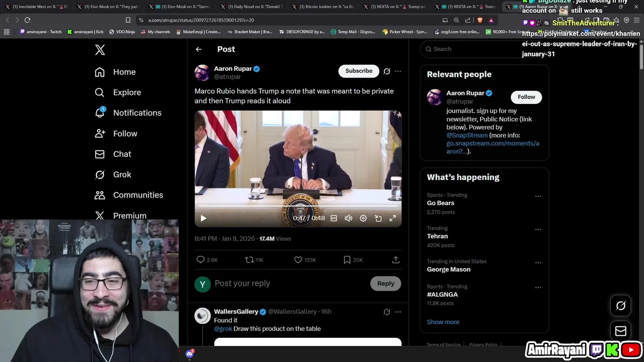Open video playback settings gear

(x=363, y=218)
